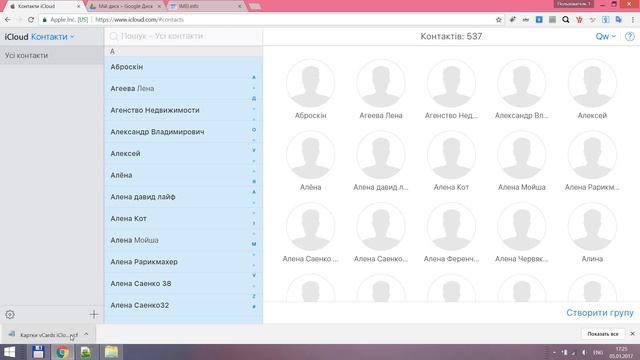640x360 pixels.
Task: Switch to the IMEI.info tab
Action: coord(204,6)
